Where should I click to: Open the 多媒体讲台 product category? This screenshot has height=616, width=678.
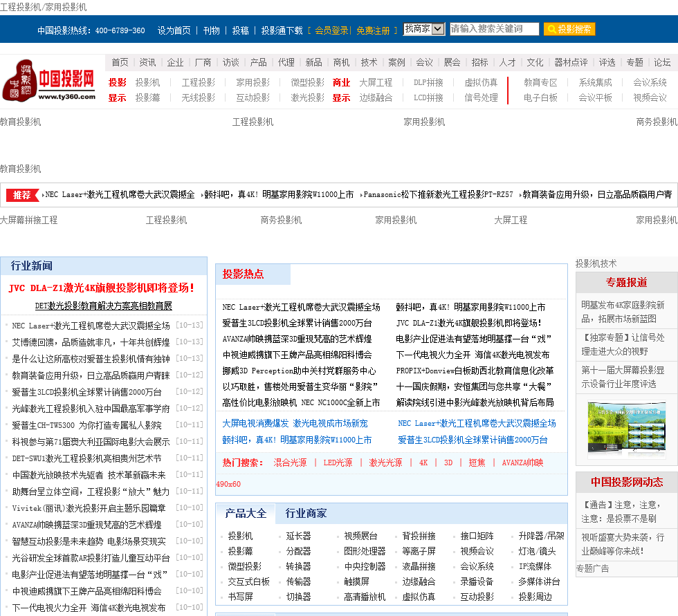[539, 581]
